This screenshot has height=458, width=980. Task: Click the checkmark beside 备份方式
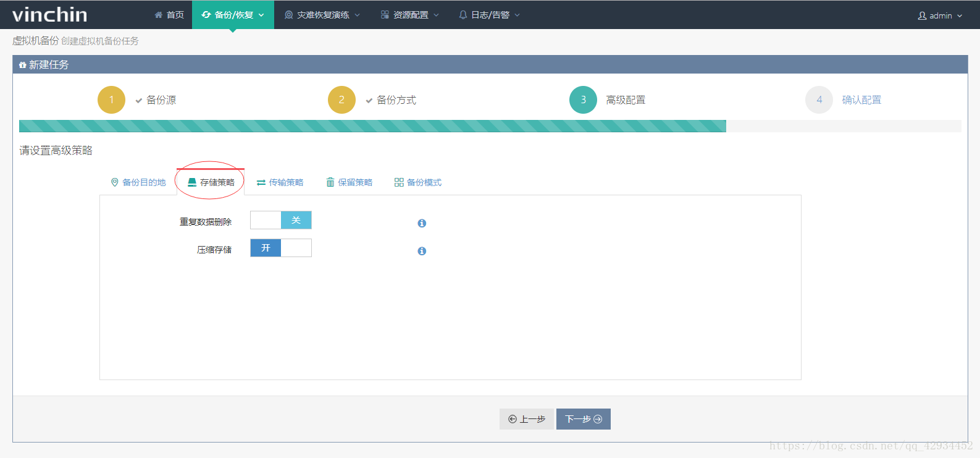369,101
